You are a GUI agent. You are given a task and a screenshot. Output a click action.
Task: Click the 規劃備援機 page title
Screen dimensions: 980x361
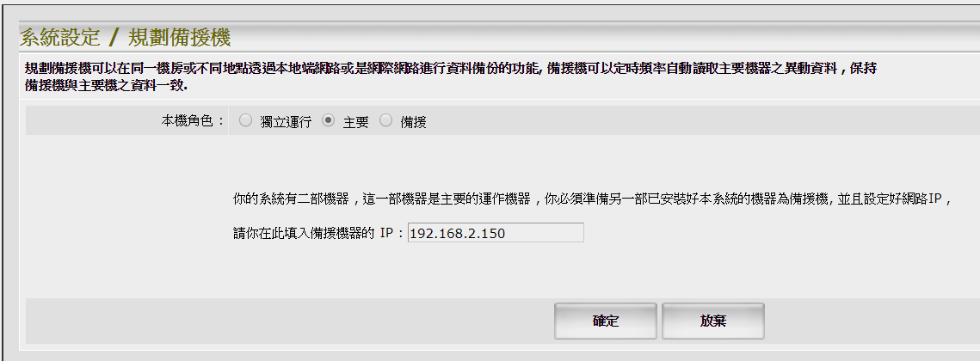179,38
